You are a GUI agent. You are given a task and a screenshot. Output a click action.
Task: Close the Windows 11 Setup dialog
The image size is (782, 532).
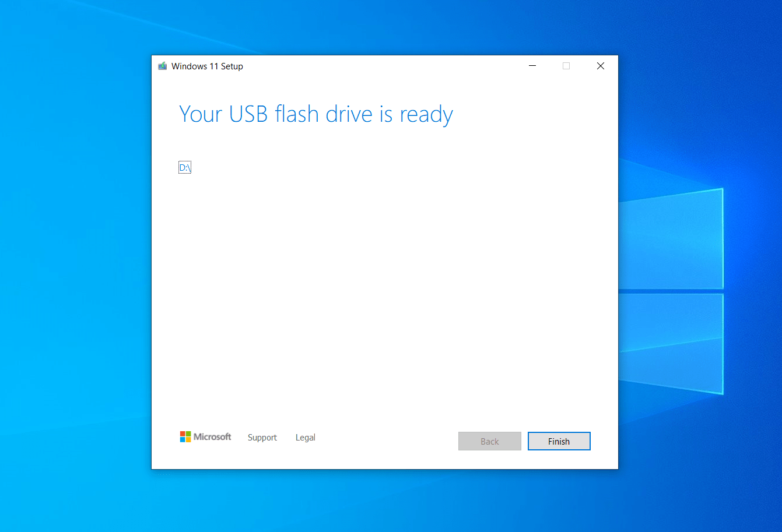click(x=601, y=66)
